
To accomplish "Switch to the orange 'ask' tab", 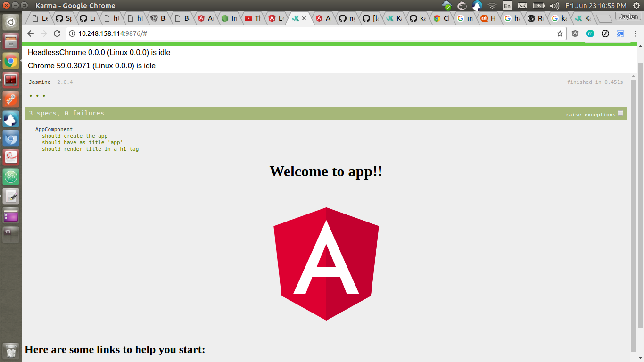I will click(x=488, y=18).
